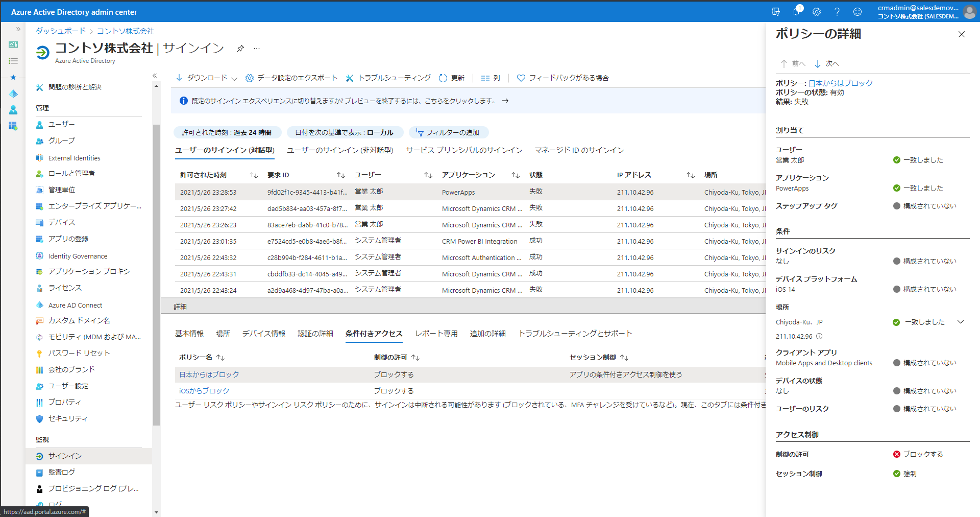Open the more options ellipsis beside title

257,49
